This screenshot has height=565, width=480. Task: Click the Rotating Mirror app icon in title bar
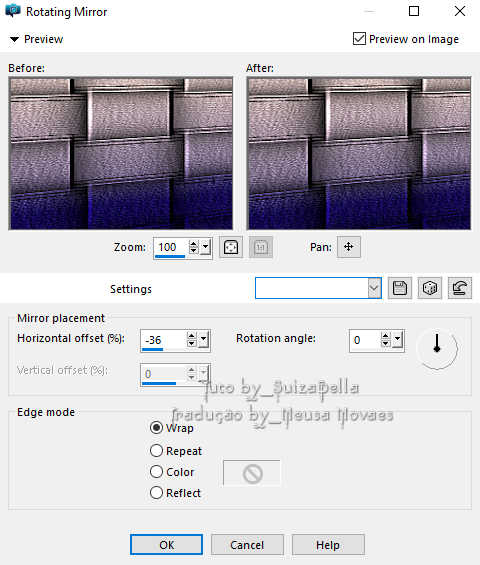click(x=13, y=11)
